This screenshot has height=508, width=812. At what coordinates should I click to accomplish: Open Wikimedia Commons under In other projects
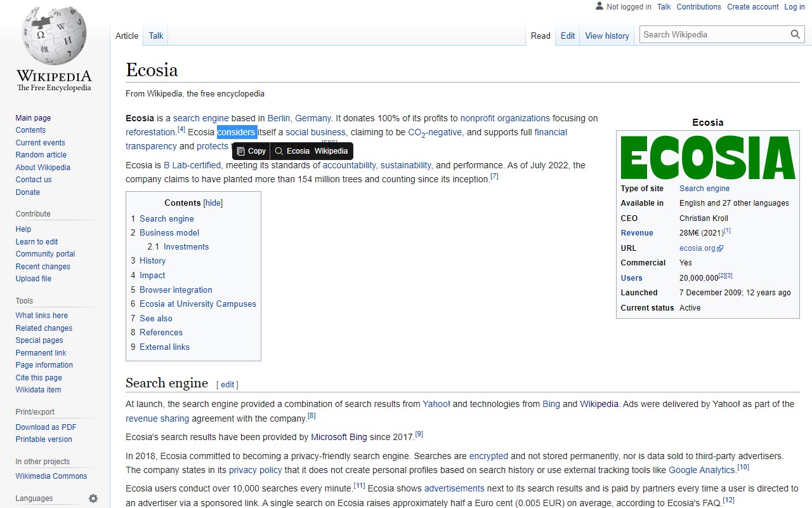pyautogui.click(x=51, y=476)
